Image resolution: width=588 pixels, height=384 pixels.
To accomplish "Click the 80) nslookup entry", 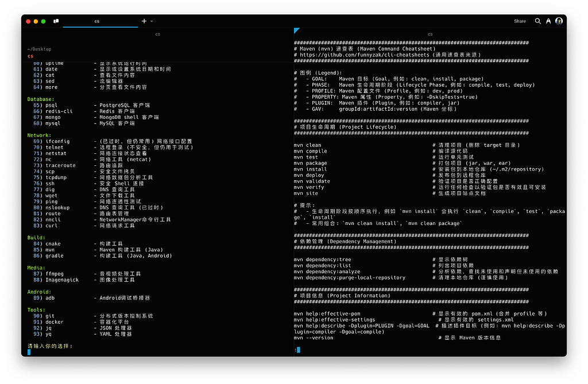I will pos(98,207).
